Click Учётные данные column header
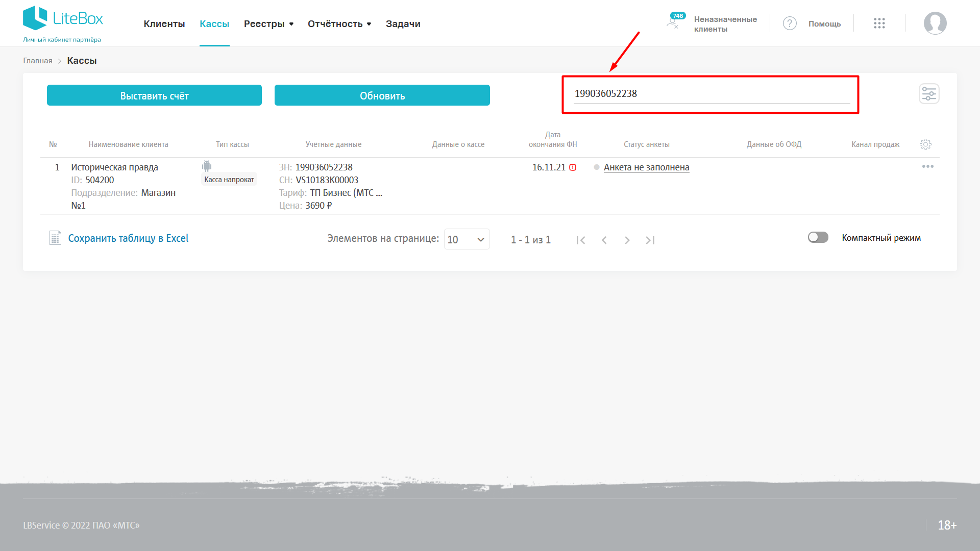 [x=333, y=144]
